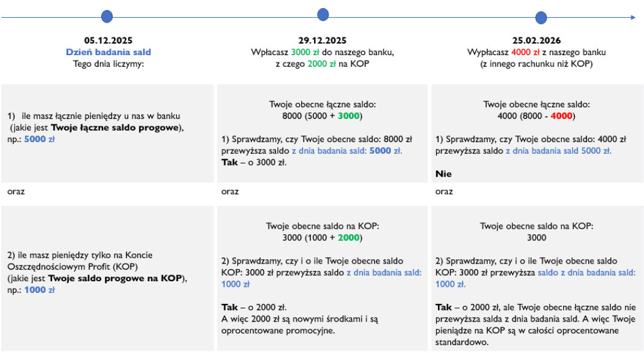This screenshot has height=353, width=644.
Task: Click the "4000 (8000 - 4000)" balance line
Action: (537, 116)
